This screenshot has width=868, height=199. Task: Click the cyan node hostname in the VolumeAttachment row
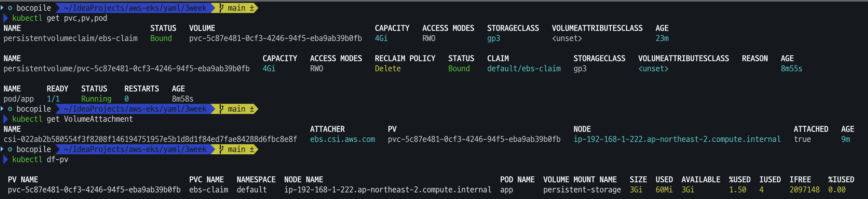(x=677, y=139)
